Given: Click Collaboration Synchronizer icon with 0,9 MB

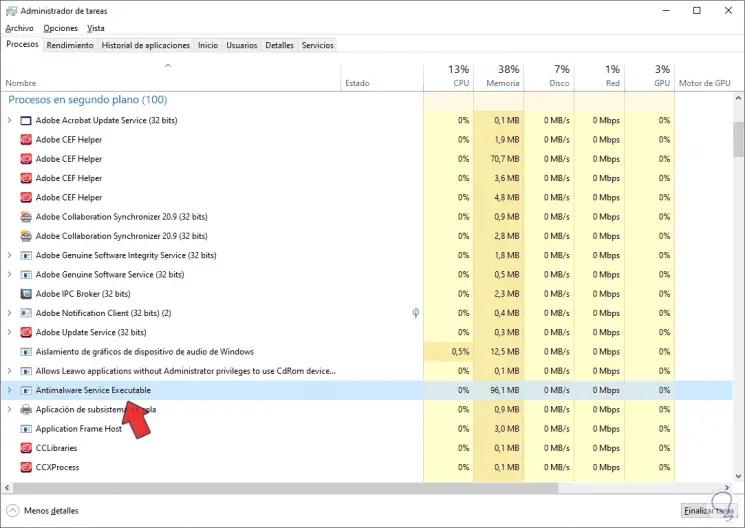Looking at the screenshot, I should [26, 217].
